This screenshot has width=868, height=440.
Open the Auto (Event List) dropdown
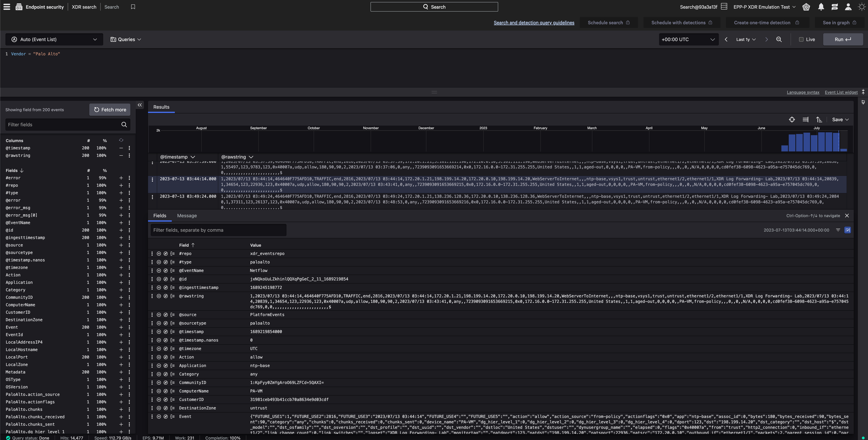(54, 39)
